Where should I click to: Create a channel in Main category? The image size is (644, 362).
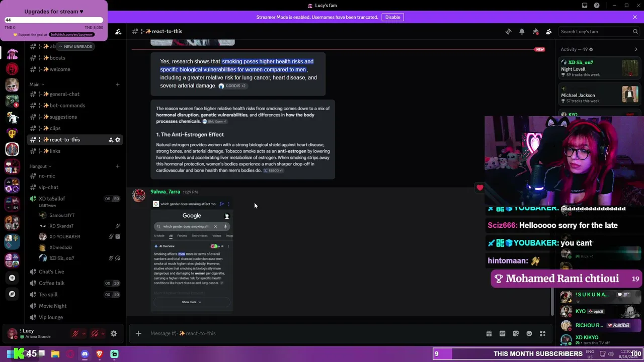pos(118,84)
